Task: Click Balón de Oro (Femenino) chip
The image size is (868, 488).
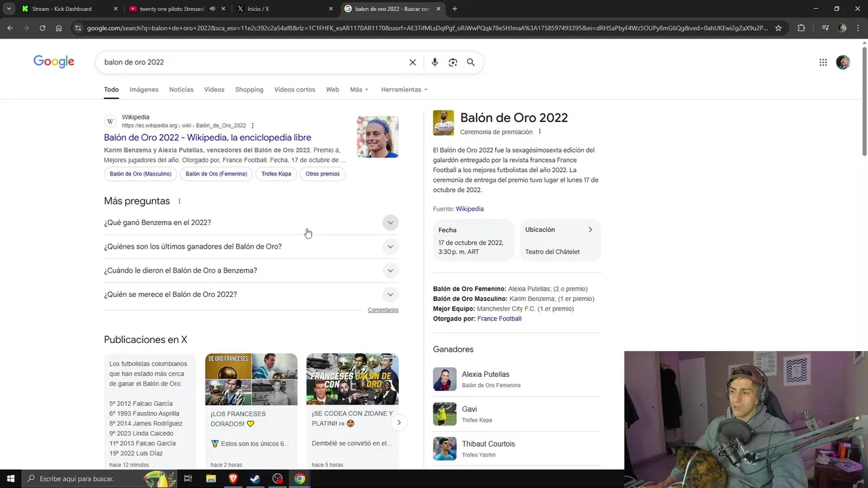Action: tap(216, 174)
